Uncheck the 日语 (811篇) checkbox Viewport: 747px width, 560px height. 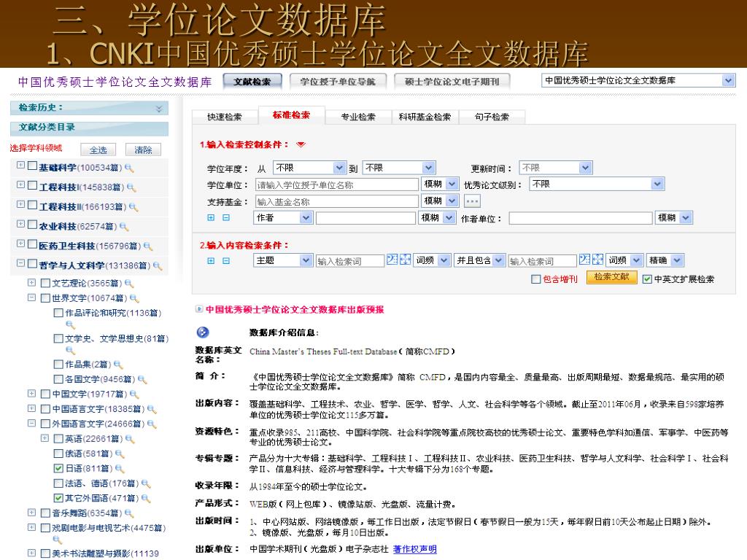click(x=58, y=469)
